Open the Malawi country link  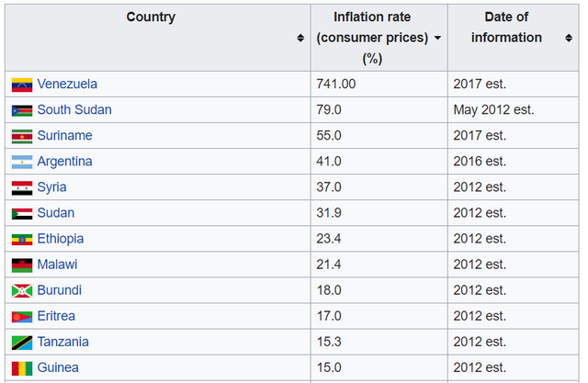57,265
